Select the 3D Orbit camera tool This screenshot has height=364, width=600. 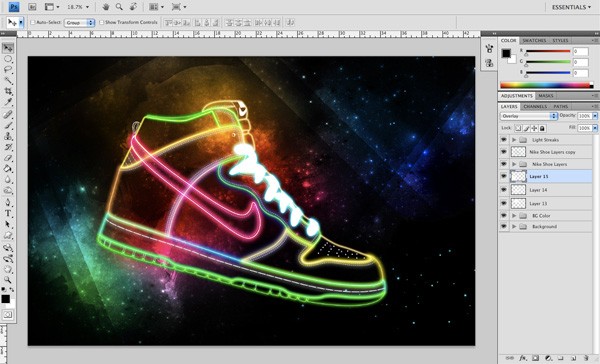point(8,258)
